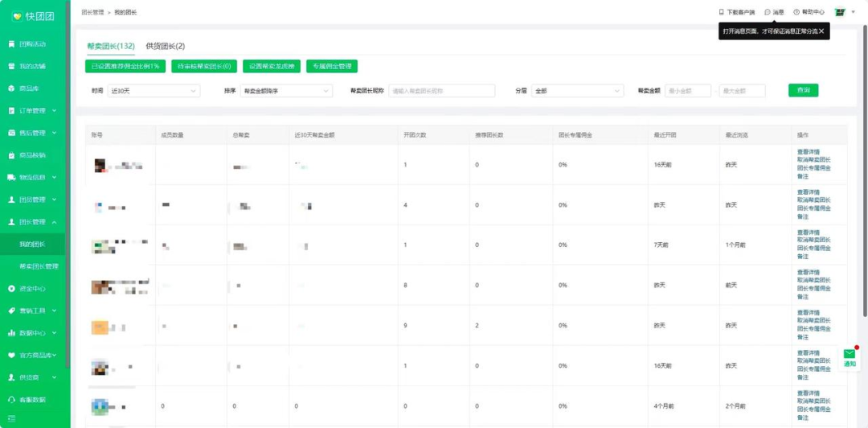868x428 pixels.
Task: Click the 商品库 sidebar icon
Action: coord(11,88)
